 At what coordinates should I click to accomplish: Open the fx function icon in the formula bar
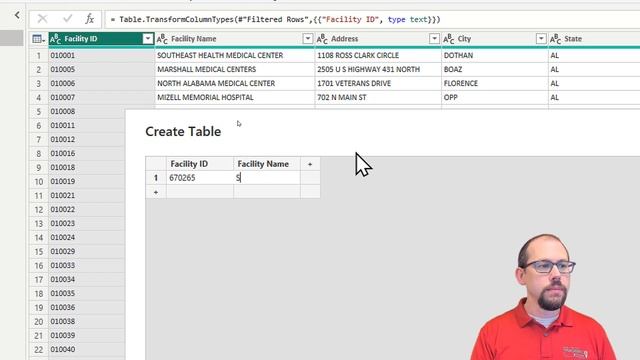click(89, 19)
